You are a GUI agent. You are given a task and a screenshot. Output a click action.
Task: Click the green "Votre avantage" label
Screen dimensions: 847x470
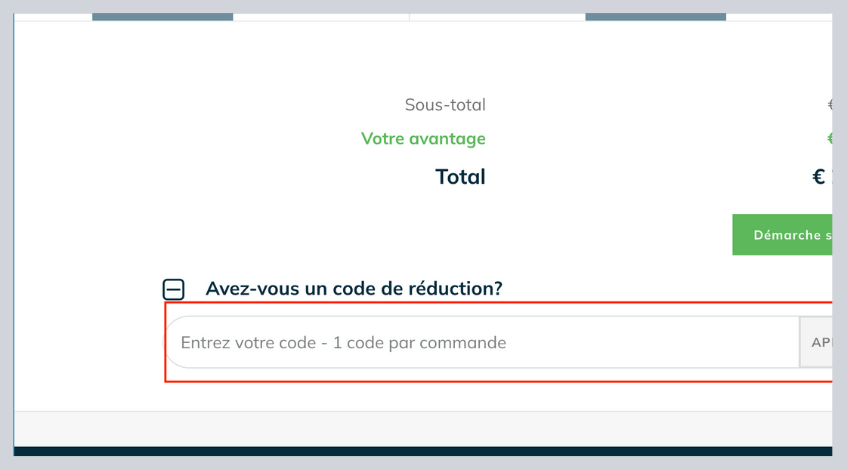coord(423,139)
